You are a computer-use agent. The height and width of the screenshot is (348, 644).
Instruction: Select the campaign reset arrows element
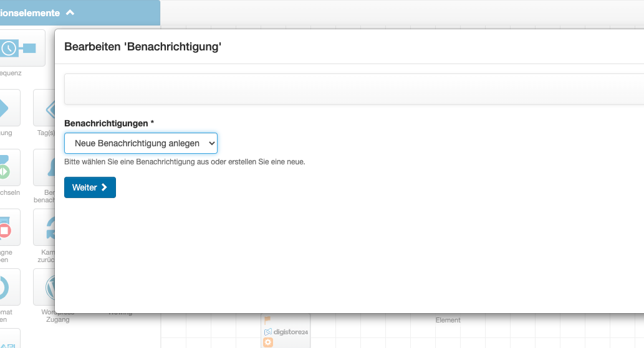tap(44, 227)
